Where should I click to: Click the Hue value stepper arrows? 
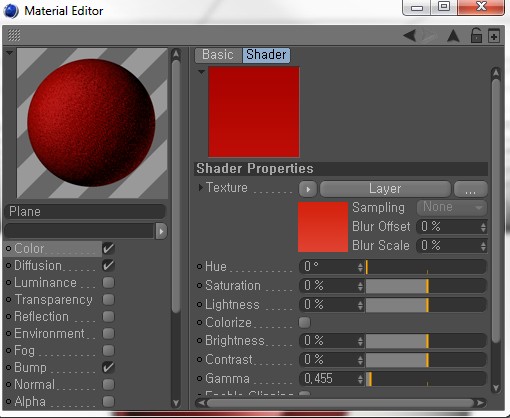(360, 267)
